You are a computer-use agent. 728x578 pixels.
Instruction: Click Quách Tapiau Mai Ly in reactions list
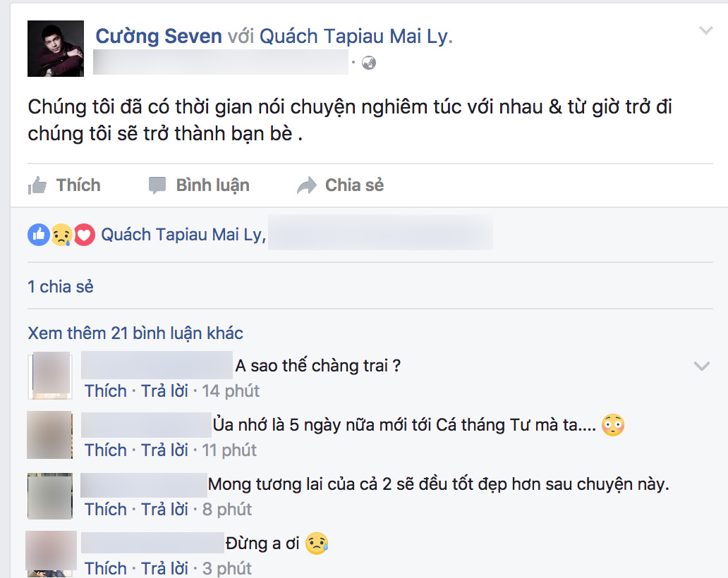pyautogui.click(x=183, y=235)
